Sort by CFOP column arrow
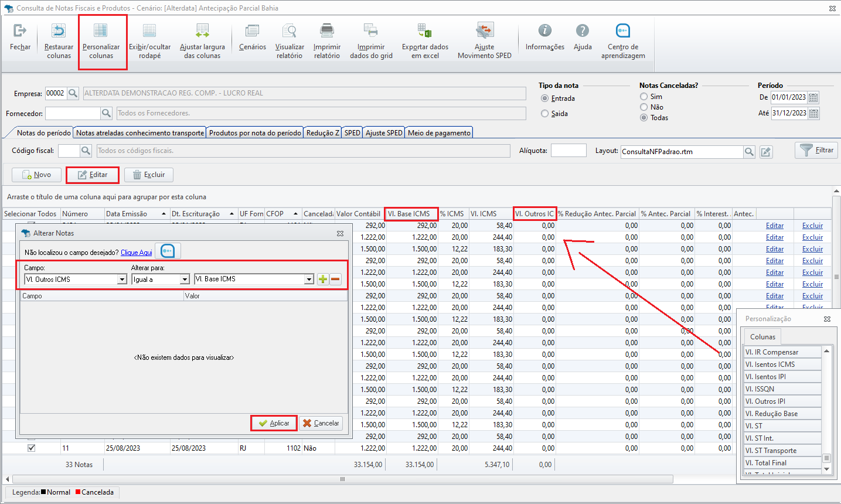Screen dimensions: 841x504 click(x=295, y=214)
